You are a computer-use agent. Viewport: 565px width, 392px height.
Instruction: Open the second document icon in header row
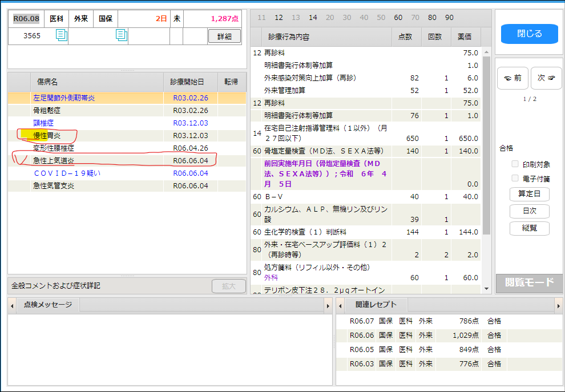[x=122, y=35]
